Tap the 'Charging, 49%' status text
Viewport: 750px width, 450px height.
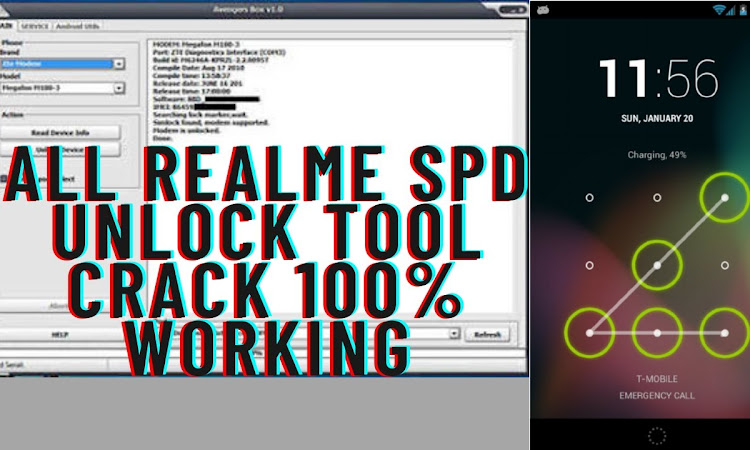(657, 155)
